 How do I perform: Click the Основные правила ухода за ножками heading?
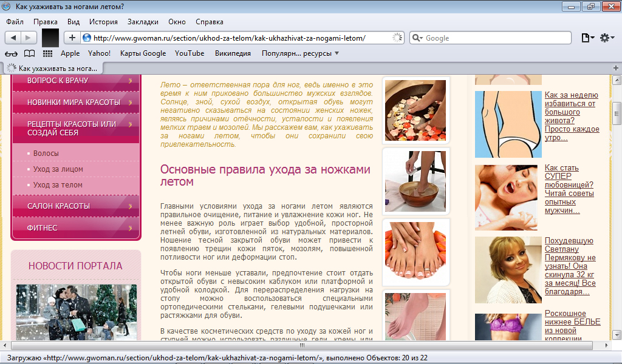(x=265, y=175)
